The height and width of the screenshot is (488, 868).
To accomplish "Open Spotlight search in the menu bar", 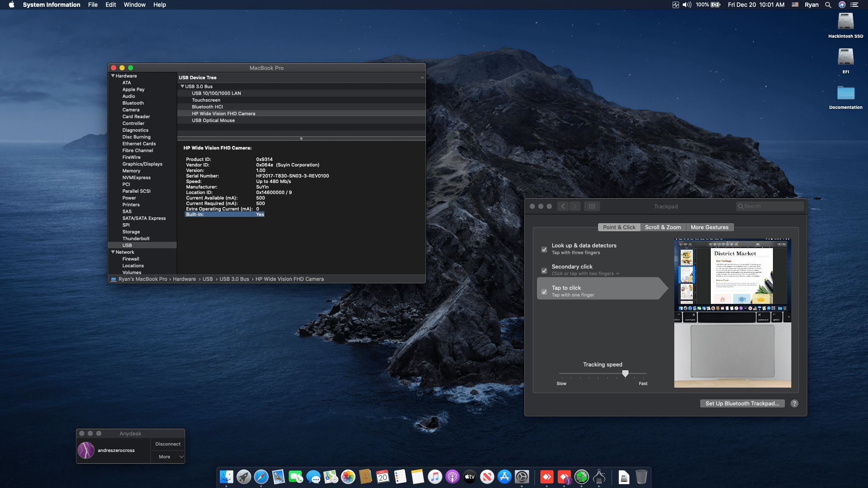I will [x=828, y=5].
